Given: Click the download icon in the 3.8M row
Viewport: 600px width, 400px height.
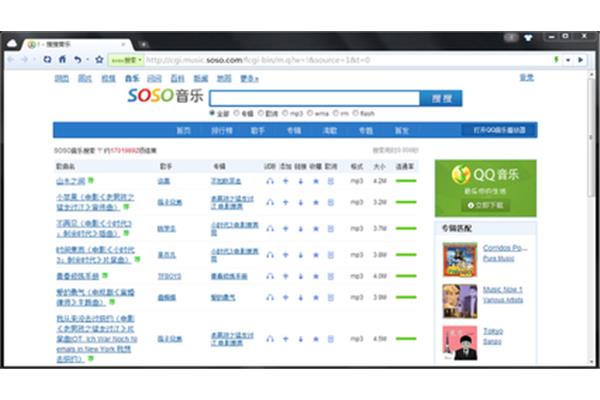Looking at the screenshot, I should [300, 255].
